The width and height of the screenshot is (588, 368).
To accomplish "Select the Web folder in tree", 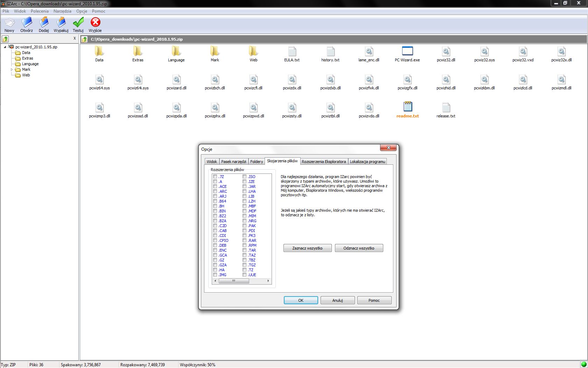I will click(26, 75).
